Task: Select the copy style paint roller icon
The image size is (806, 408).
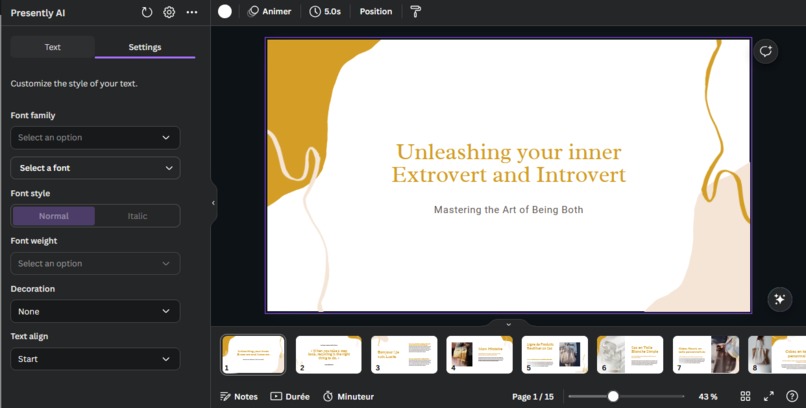Action: [x=416, y=11]
